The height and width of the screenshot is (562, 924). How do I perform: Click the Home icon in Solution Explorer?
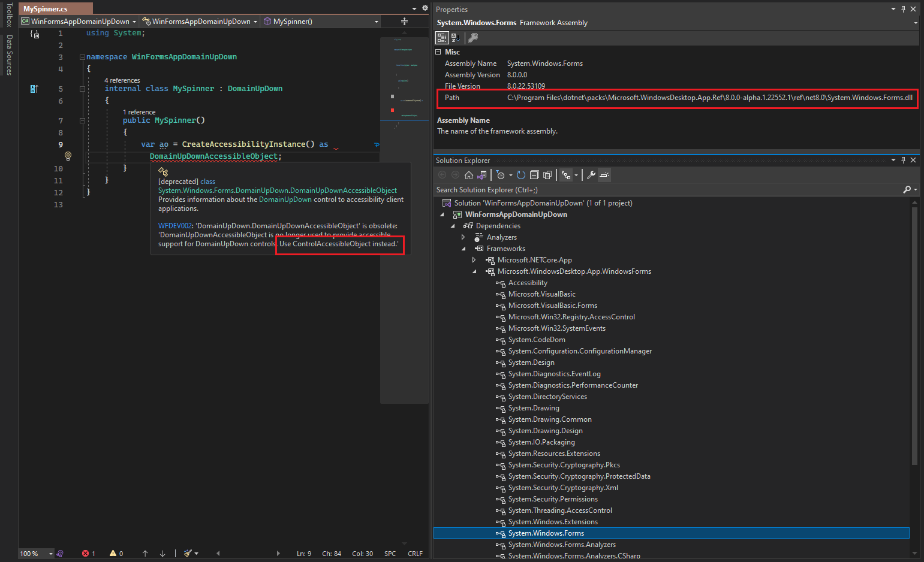pyautogui.click(x=469, y=175)
